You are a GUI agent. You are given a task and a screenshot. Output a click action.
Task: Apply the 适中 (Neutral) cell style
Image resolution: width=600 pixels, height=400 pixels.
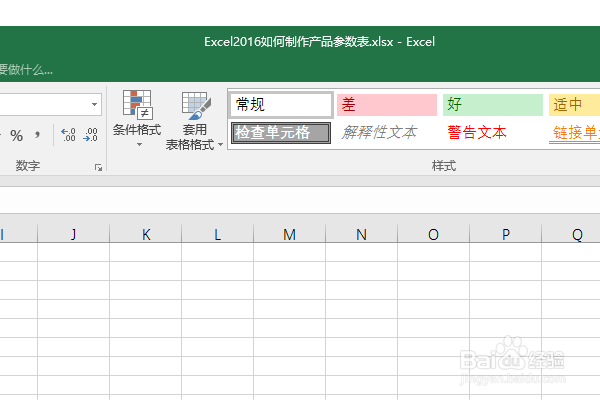pos(574,104)
